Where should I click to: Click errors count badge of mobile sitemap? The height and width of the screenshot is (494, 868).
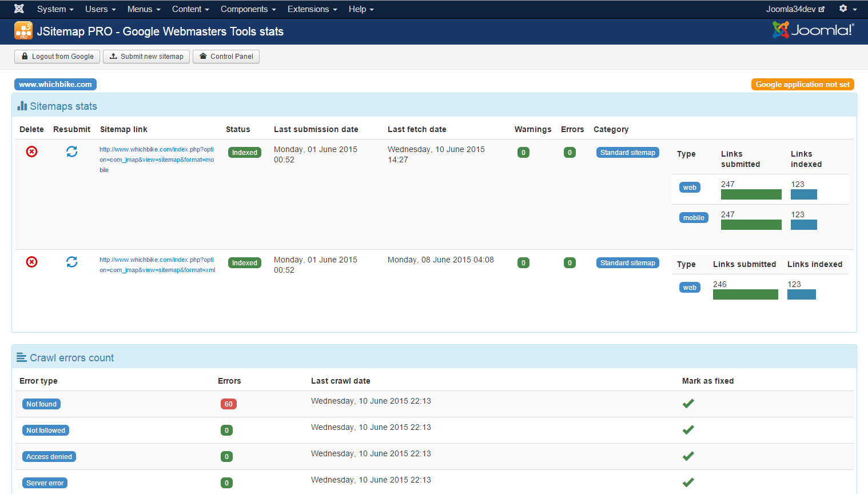[570, 153]
